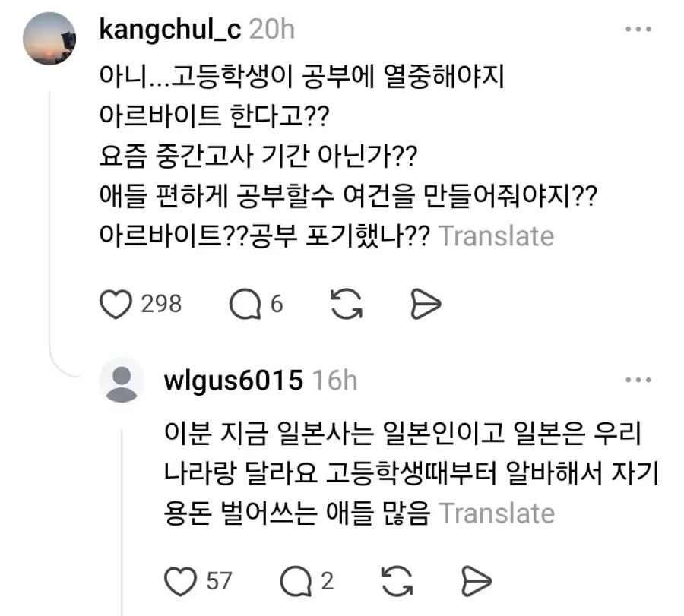Translate wlgus6015's reply
The width and height of the screenshot is (684, 616).
(x=499, y=513)
